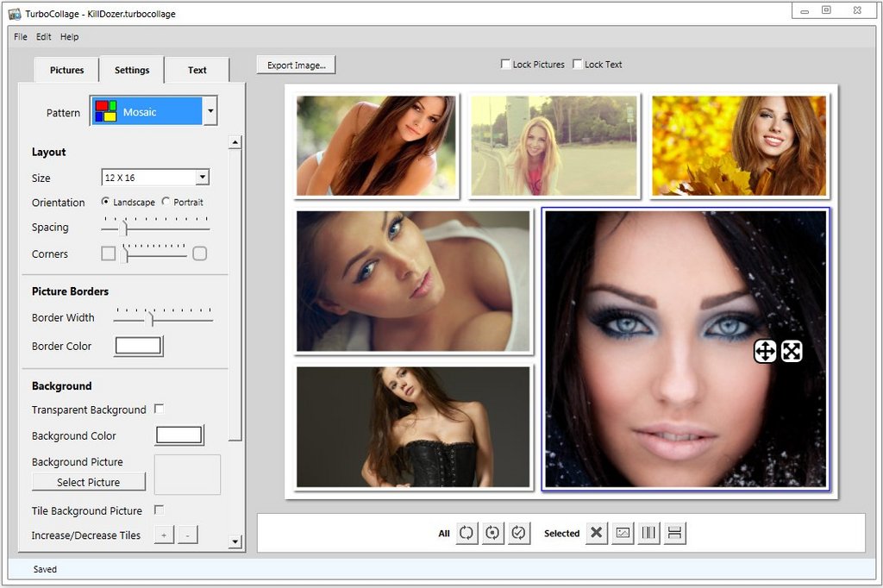Click the TurboCollage app icon in title bar
This screenshot has width=883, height=588.
pos(14,14)
